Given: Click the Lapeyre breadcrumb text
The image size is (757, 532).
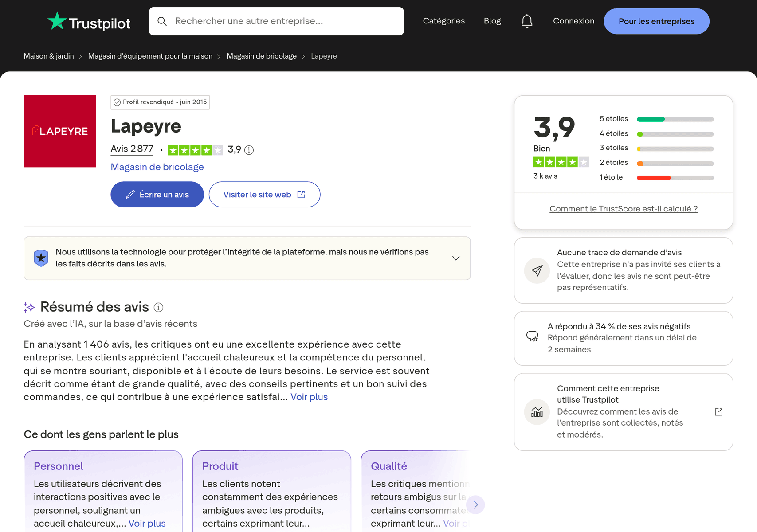Looking at the screenshot, I should point(324,56).
